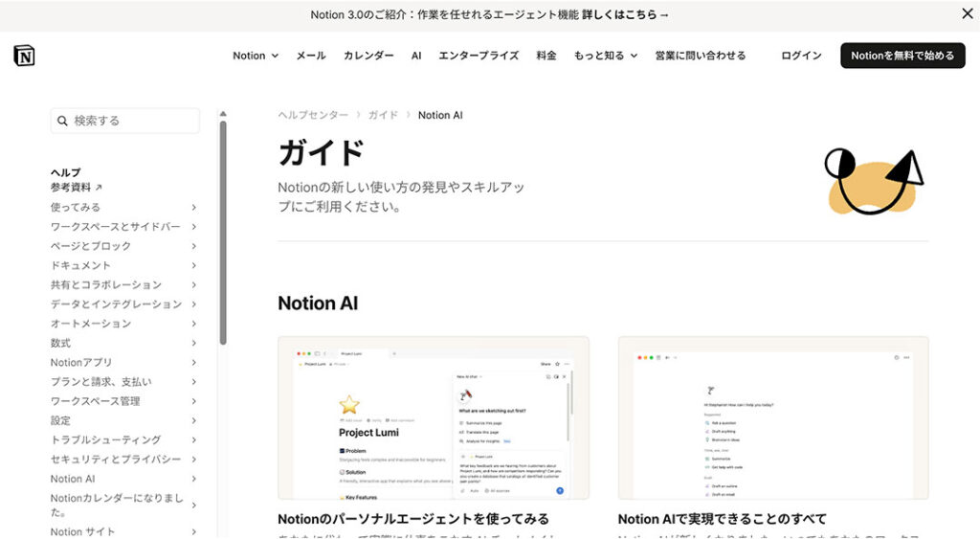Open the AI menu item

[x=416, y=56]
